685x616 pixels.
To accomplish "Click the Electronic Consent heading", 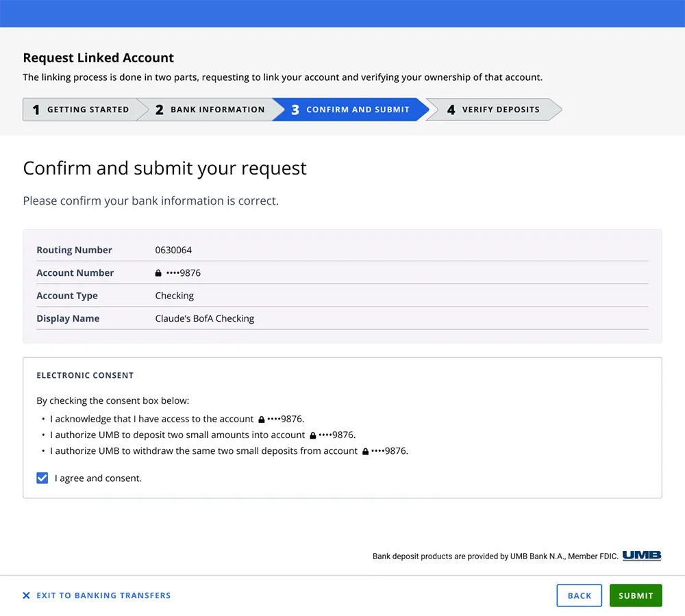I will [85, 376].
